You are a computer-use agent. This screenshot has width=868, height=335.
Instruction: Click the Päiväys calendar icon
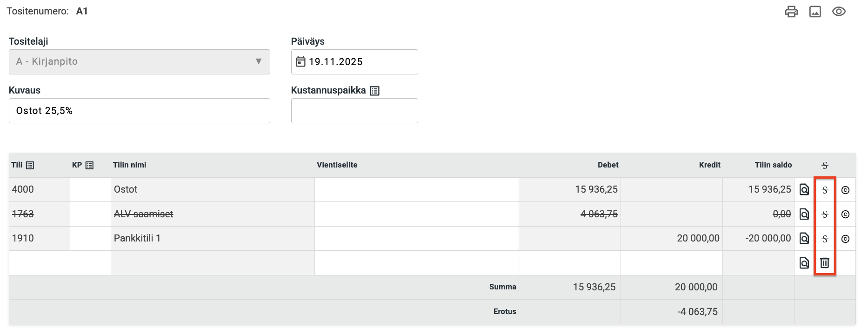[300, 62]
